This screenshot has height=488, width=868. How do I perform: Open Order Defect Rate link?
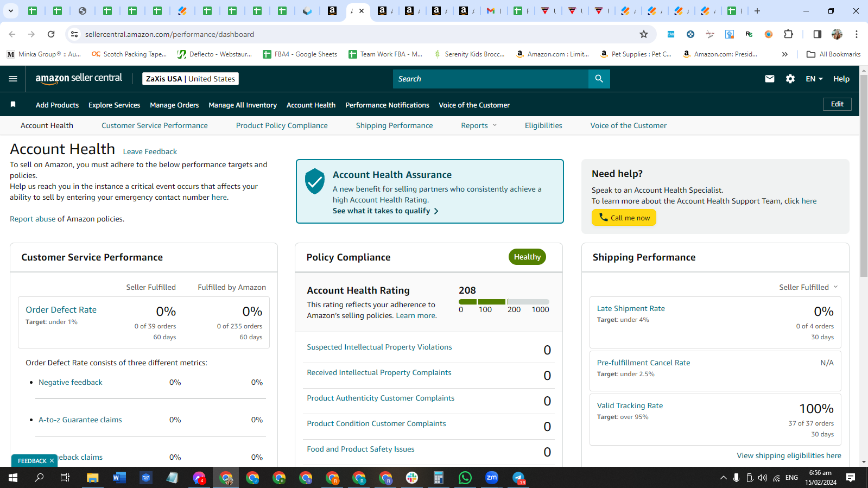(61, 309)
